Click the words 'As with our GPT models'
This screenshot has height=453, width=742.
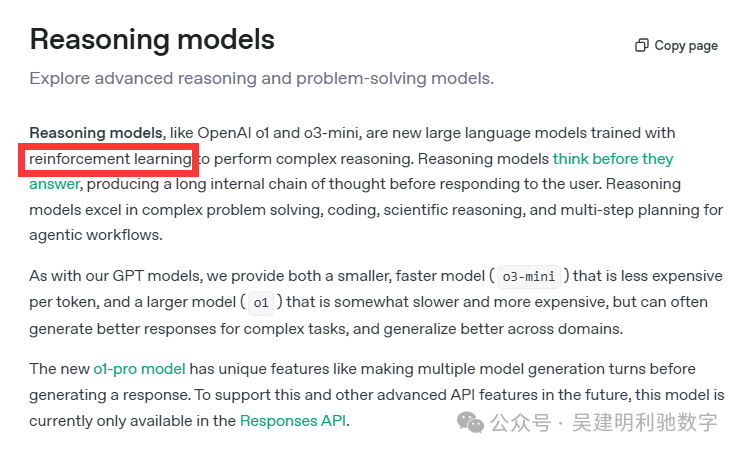pos(111,276)
